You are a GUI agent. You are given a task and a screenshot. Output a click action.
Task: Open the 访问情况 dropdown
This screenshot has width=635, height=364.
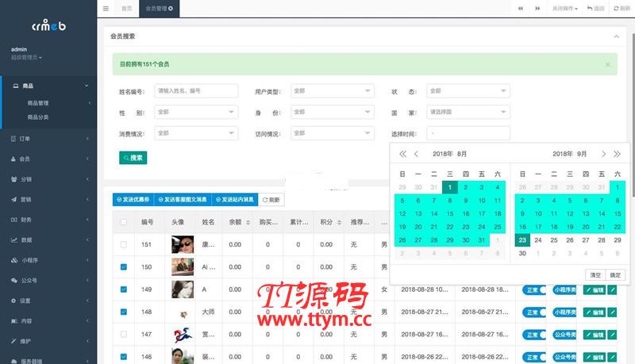coord(332,133)
